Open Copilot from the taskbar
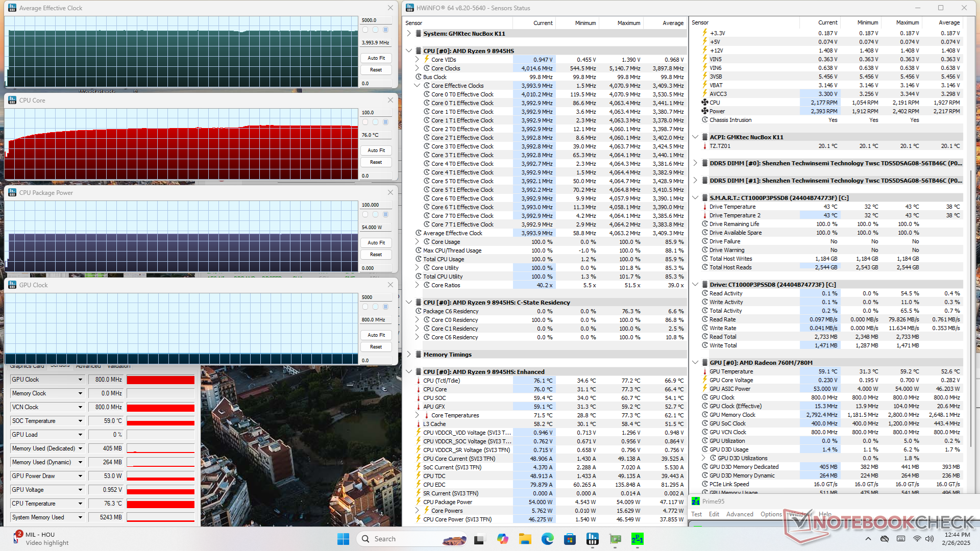This screenshot has width=980, height=551. point(502,539)
